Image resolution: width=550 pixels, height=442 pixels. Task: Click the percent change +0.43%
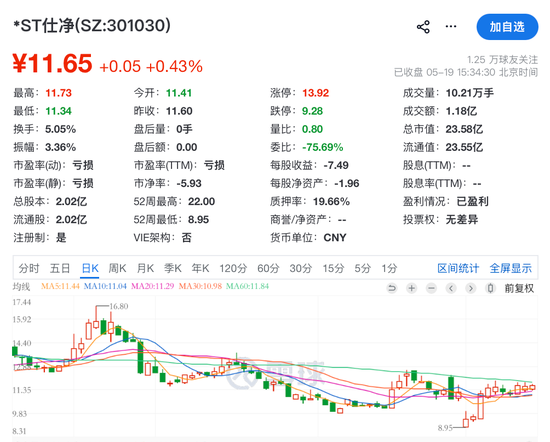click(x=174, y=66)
